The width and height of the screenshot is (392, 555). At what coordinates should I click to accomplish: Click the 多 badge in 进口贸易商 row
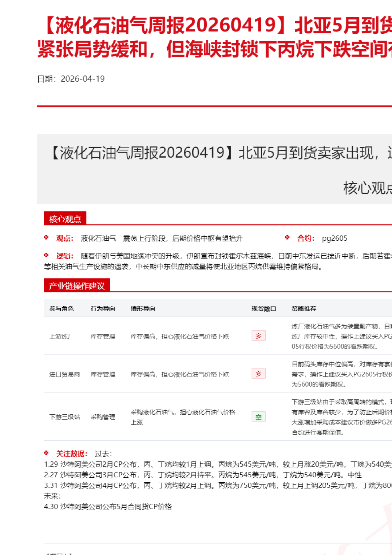pyautogui.click(x=258, y=374)
